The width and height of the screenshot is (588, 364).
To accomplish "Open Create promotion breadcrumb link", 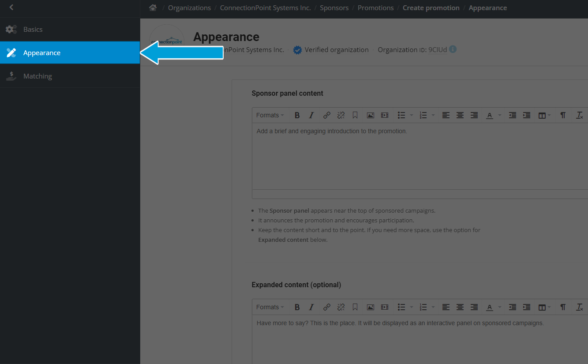I will click(x=431, y=8).
